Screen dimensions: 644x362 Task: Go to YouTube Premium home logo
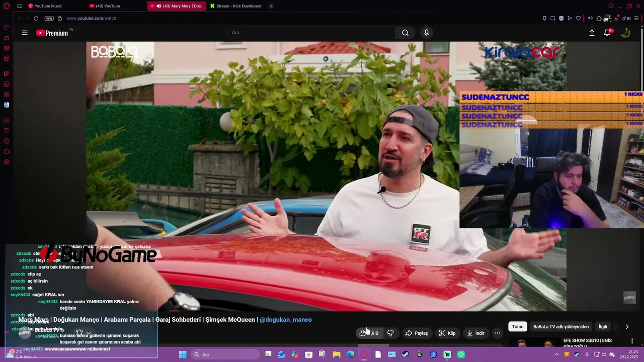[52, 33]
